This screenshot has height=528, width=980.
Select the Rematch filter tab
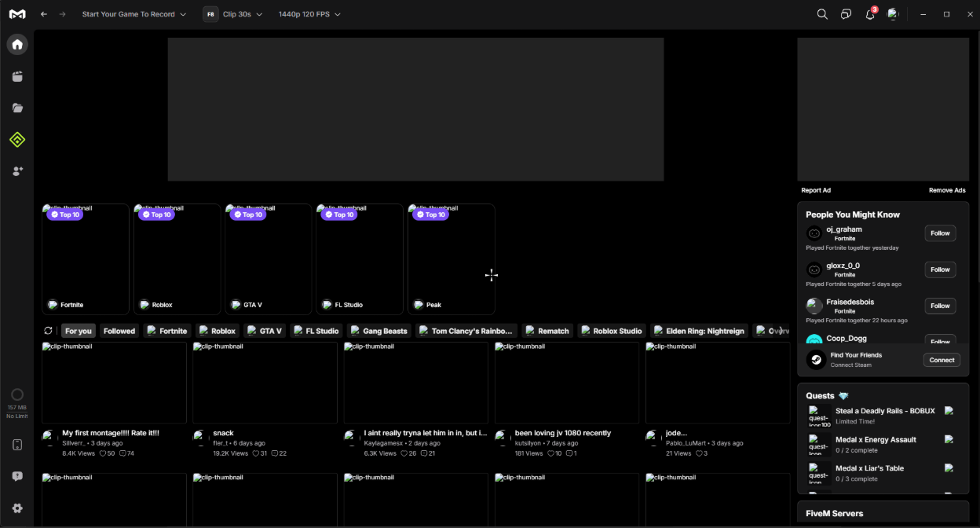coord(547,331)
